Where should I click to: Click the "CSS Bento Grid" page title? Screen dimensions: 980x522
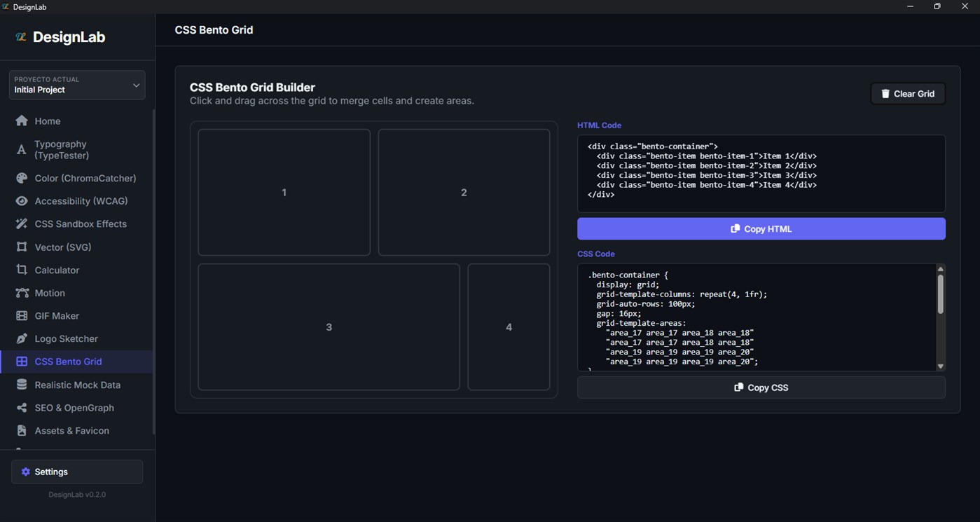pyautogui.click(x=214, y=30)
